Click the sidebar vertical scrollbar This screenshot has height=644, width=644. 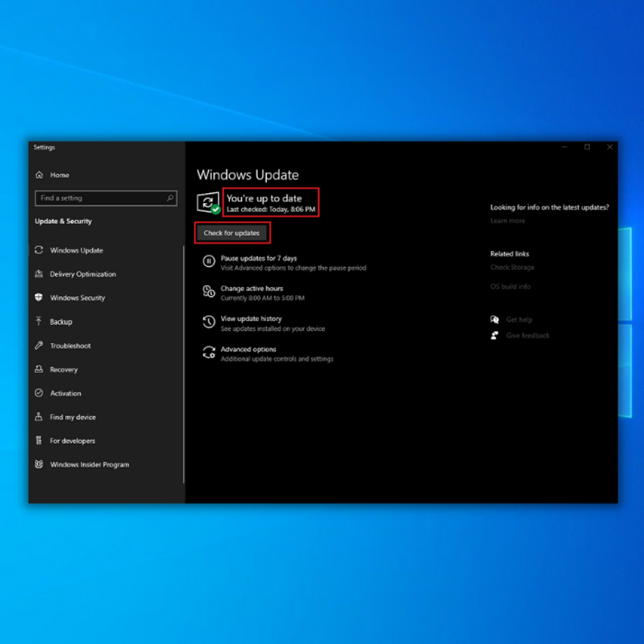tap(184, 365)
